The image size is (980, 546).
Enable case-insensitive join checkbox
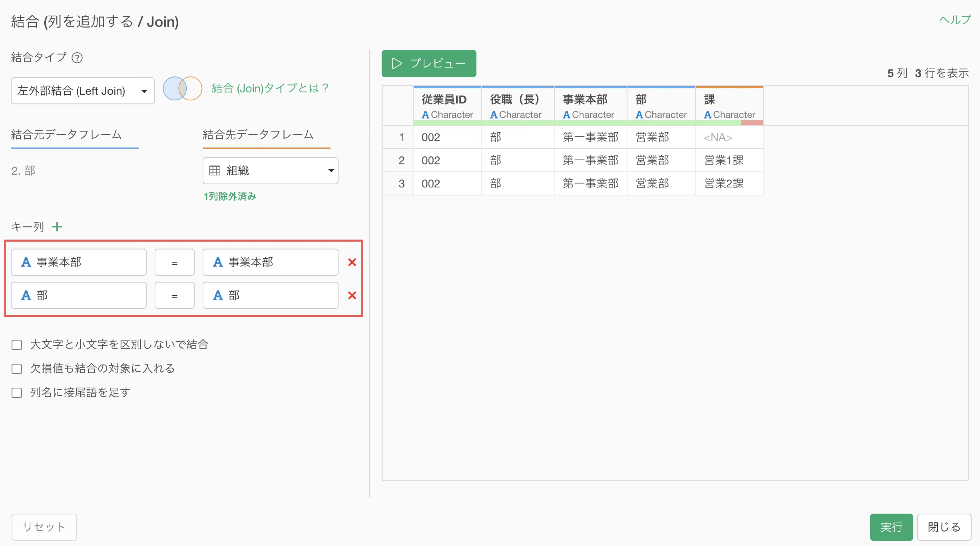17,345
